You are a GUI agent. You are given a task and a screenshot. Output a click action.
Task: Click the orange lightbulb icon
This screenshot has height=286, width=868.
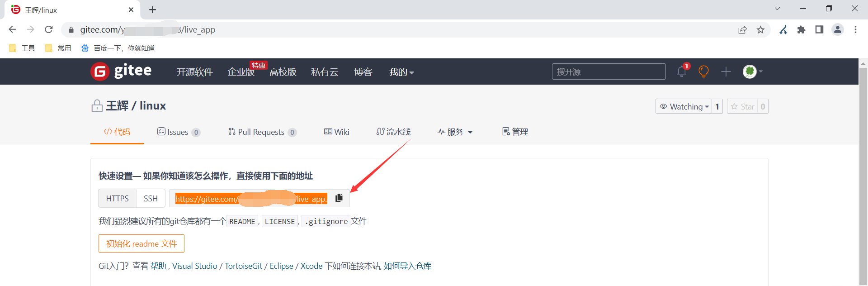tap(703, 71)
